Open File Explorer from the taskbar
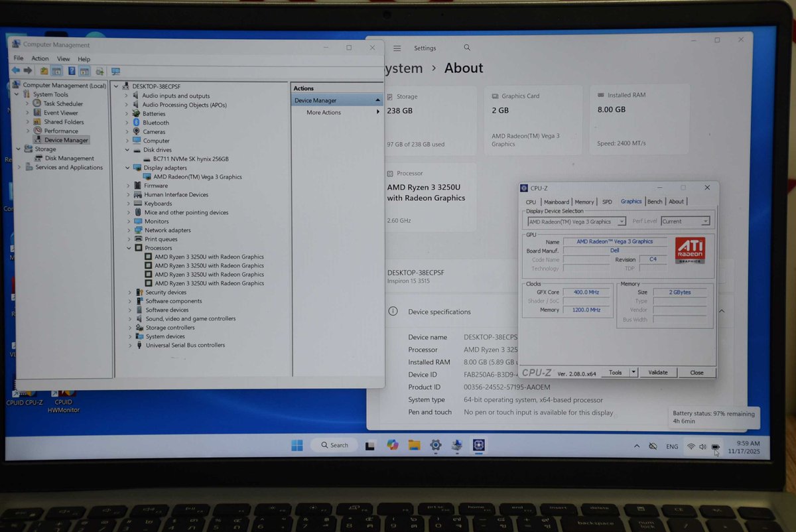The height and width of the screenshot is (532, 796). coord(414,445)
